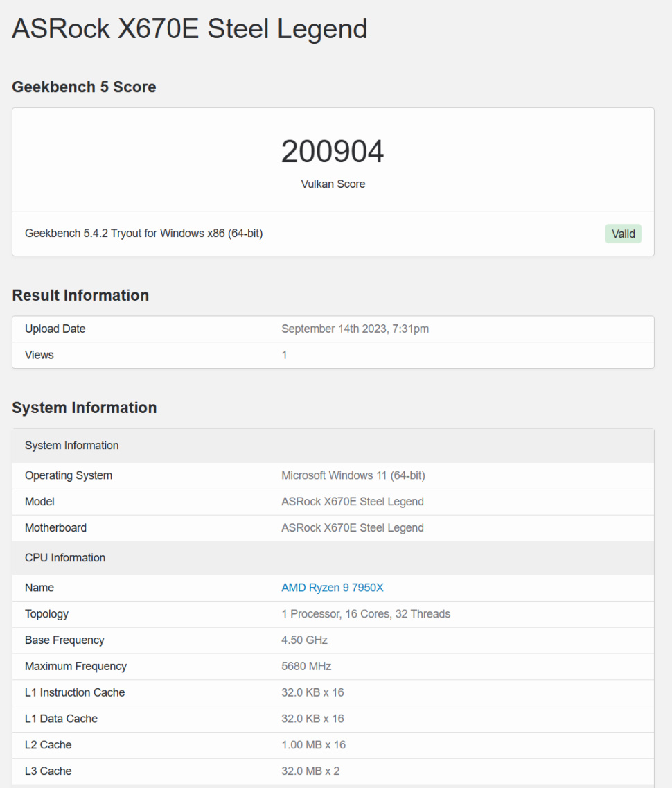Click the ASRock X670E Steel Legend page title

coord(190,29)
